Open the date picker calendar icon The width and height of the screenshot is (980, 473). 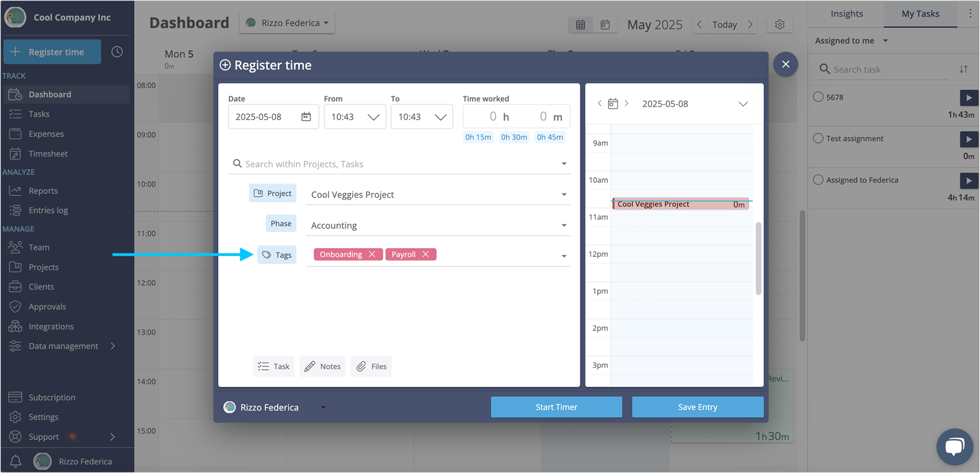click(306, 117)
